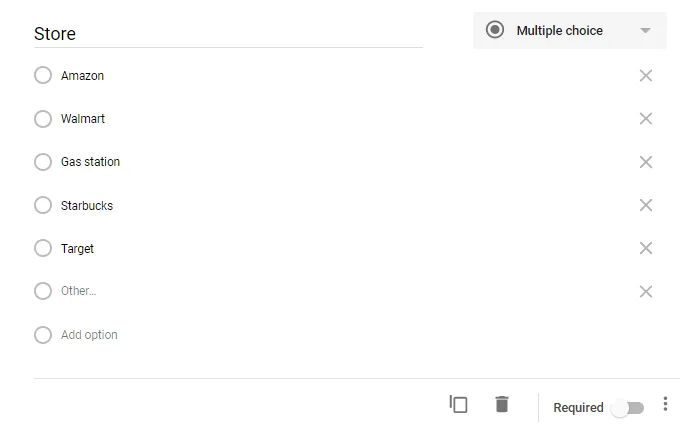The height and width of the screenshot is (432, 680).
Task: Select the Starbucks radio button
Action: click(43, 205)
